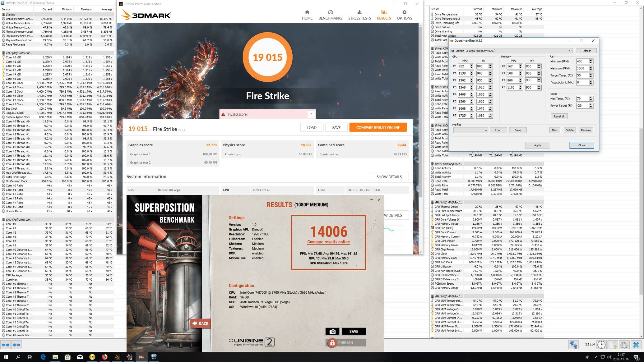
Task: Open the OPTIONS tab in 3DMark
Action: (x=405, y=15)
